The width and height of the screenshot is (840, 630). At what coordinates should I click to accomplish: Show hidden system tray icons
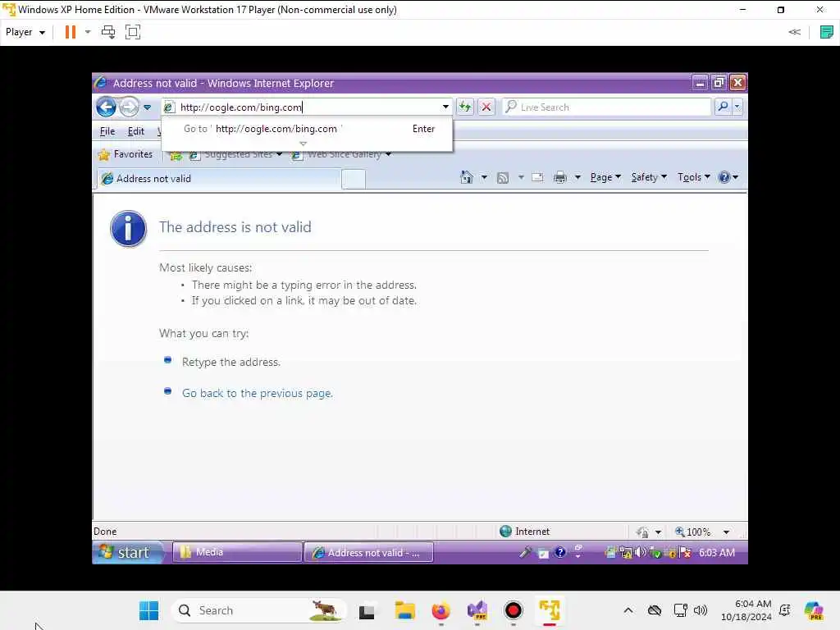click(628, 610)
